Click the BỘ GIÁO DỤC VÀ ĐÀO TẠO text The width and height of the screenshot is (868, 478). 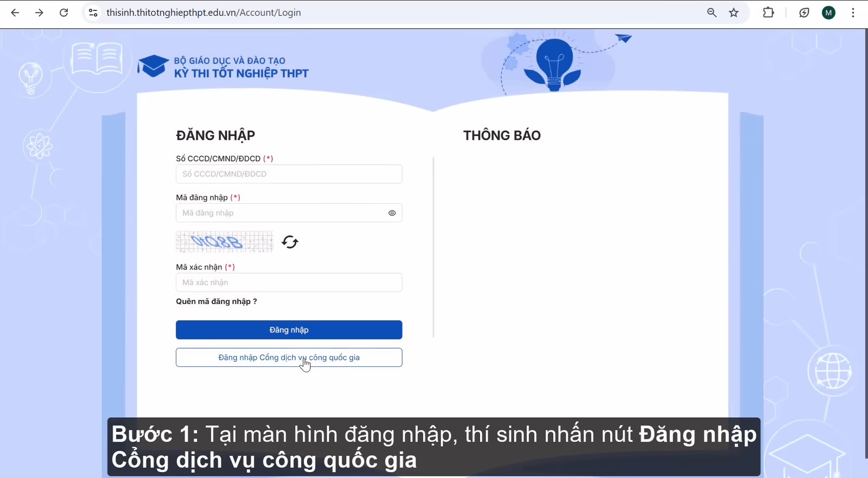pos(229,61)
